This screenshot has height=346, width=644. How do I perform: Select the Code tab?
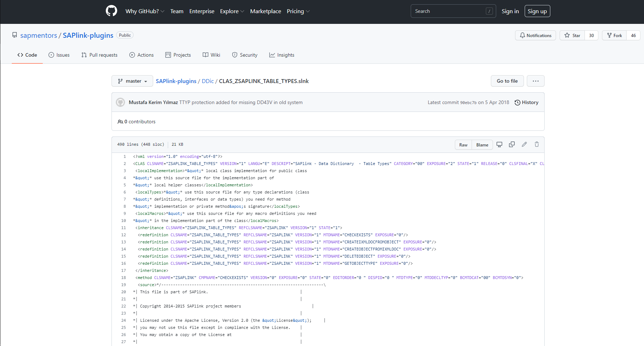tap(27, 55)
